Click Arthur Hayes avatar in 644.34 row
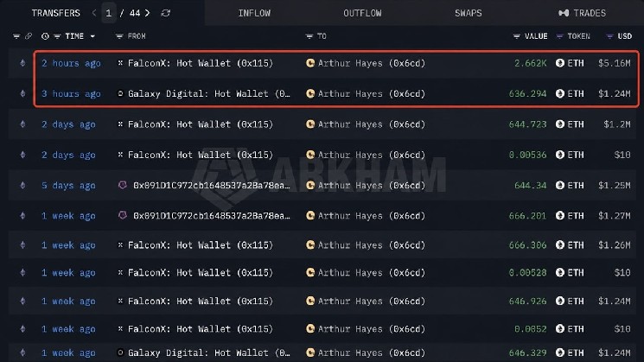This screenshot has height=362, width=644. 310,186
